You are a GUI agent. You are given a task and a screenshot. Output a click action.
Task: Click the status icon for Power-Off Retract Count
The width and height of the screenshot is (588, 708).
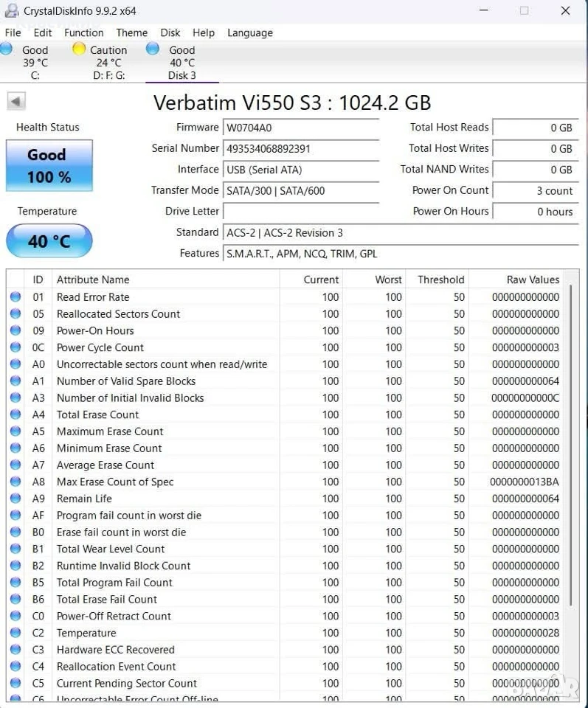[15, 615]
